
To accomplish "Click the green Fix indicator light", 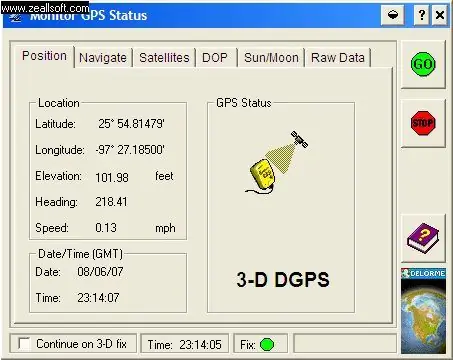I will click(x=267, y=344).
